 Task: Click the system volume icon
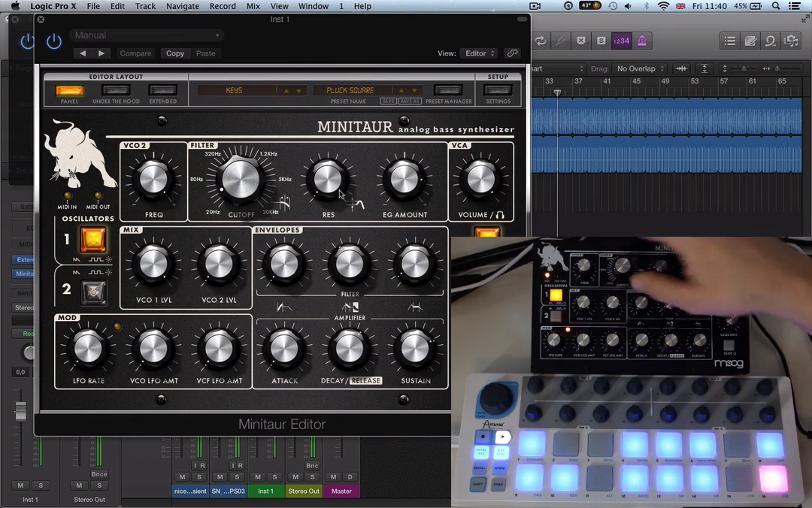(628, 6)
